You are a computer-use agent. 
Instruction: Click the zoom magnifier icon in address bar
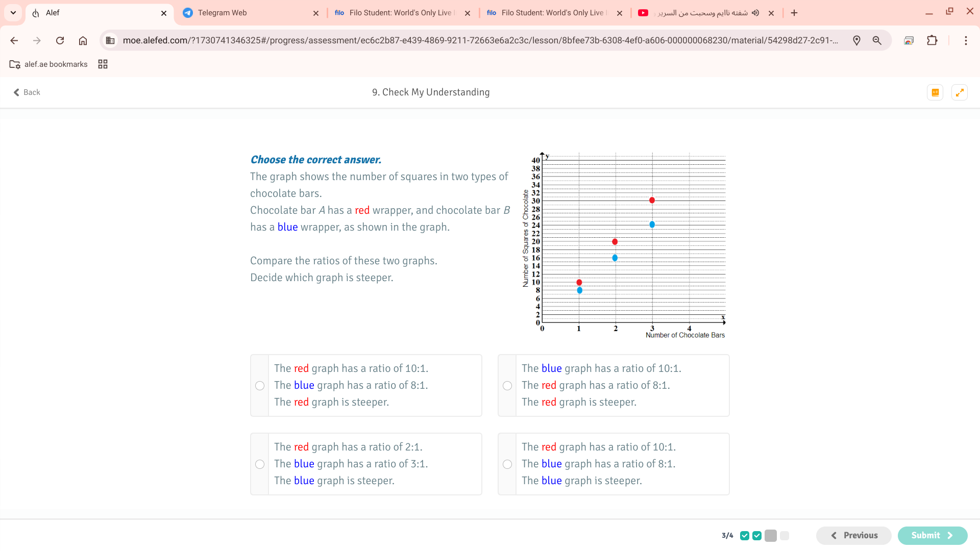[877, 40]
